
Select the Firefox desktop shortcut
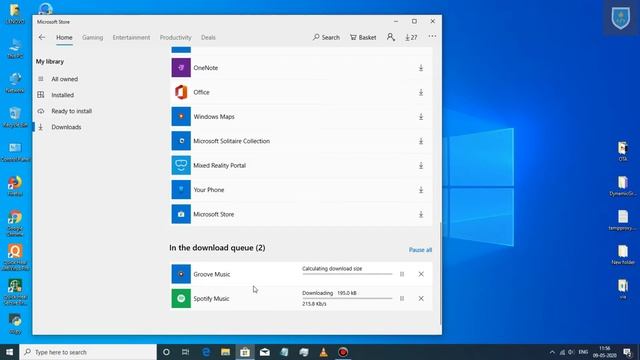[x=15, y=186]
